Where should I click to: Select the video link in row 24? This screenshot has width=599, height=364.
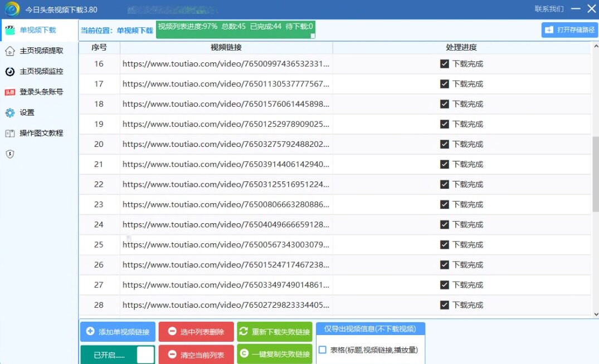tap(226, 225)
